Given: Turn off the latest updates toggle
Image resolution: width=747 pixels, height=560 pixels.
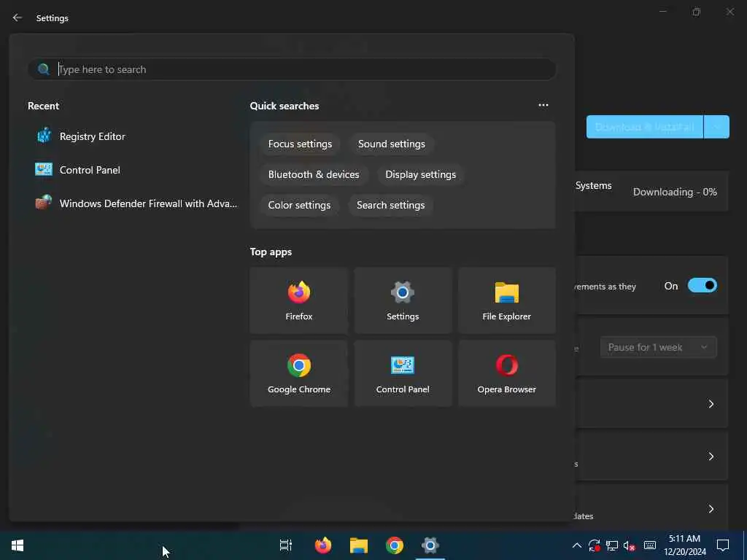Looking at the screenshot, I should click(x=703, y=286).
